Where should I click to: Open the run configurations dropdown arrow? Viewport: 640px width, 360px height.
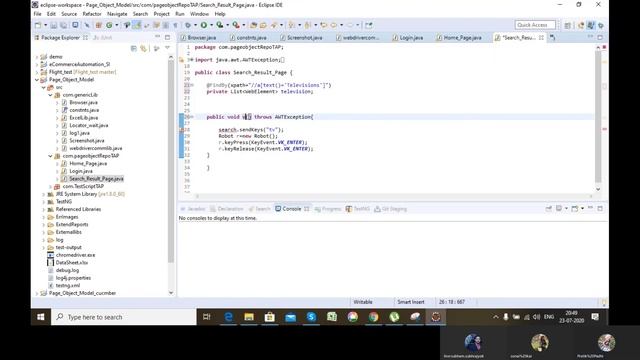tap(211, 25)
